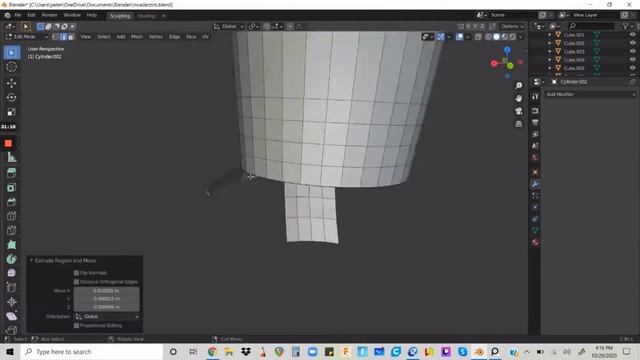Select Cube.002 in the outliner
The image size is (640, 360).
[574, 43]
